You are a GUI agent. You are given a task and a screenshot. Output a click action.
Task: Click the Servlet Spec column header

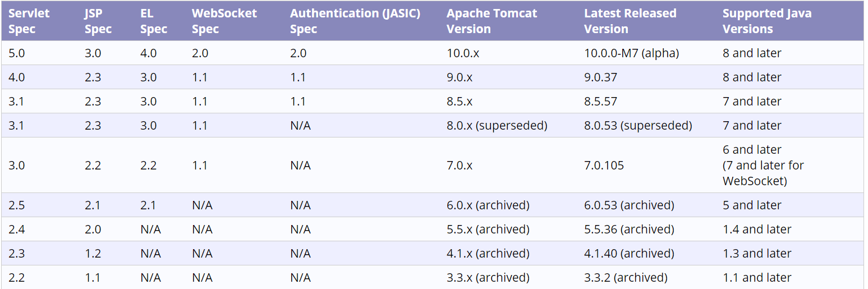[x=29, y=21]
